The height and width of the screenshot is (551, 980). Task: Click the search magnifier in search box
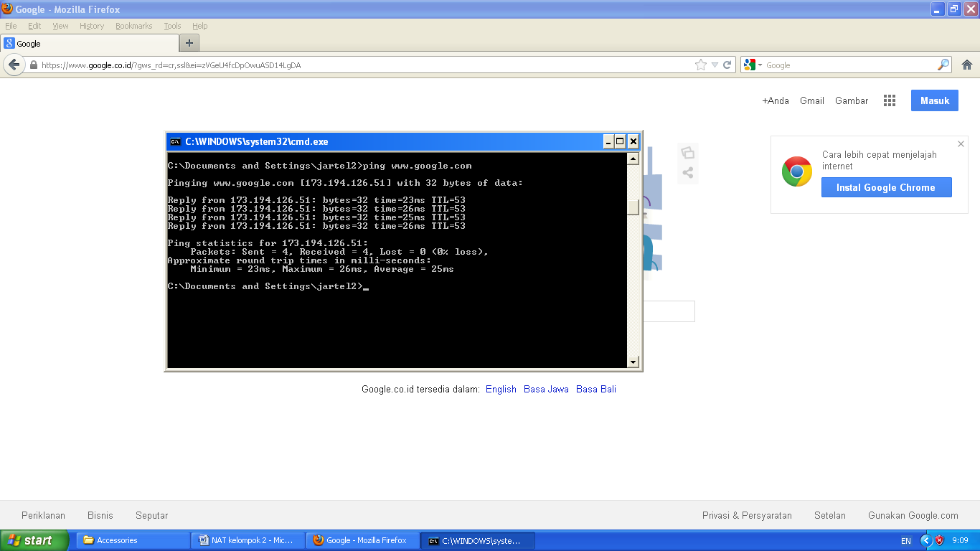pos(943,65)
